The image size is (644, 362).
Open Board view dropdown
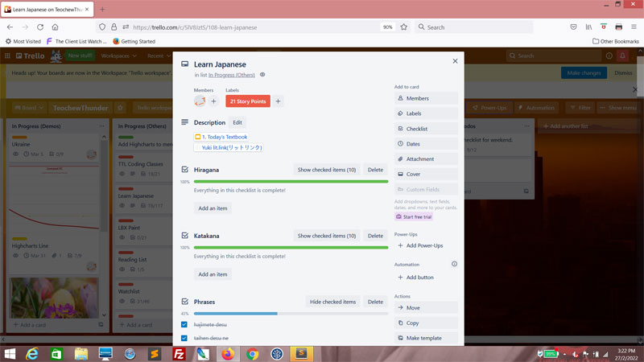[28, 108]
